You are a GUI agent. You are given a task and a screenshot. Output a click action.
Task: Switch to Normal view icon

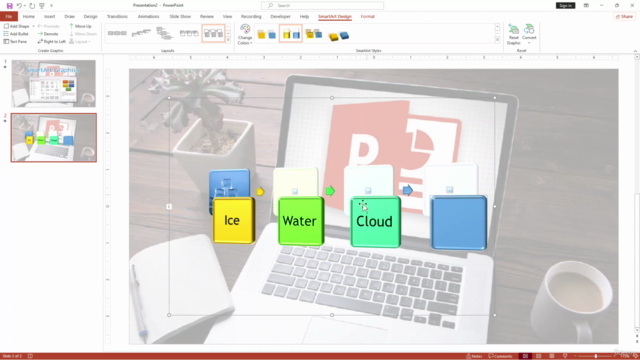[x=525, y=356]
